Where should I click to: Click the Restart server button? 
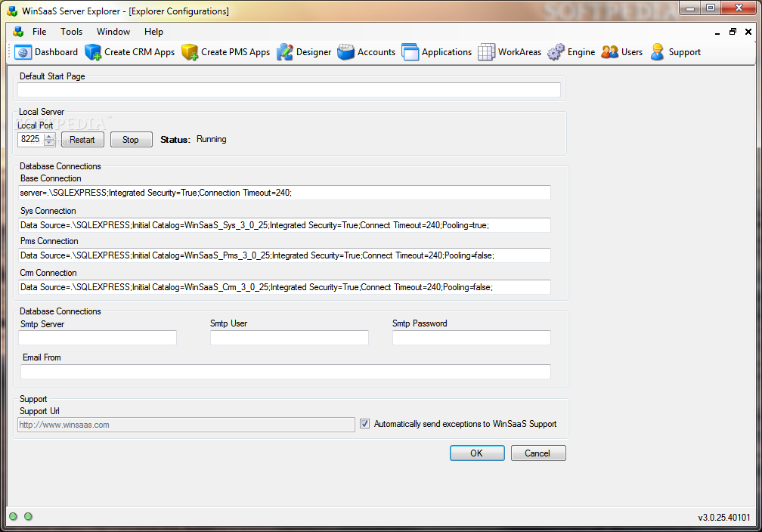coord(82,140)
